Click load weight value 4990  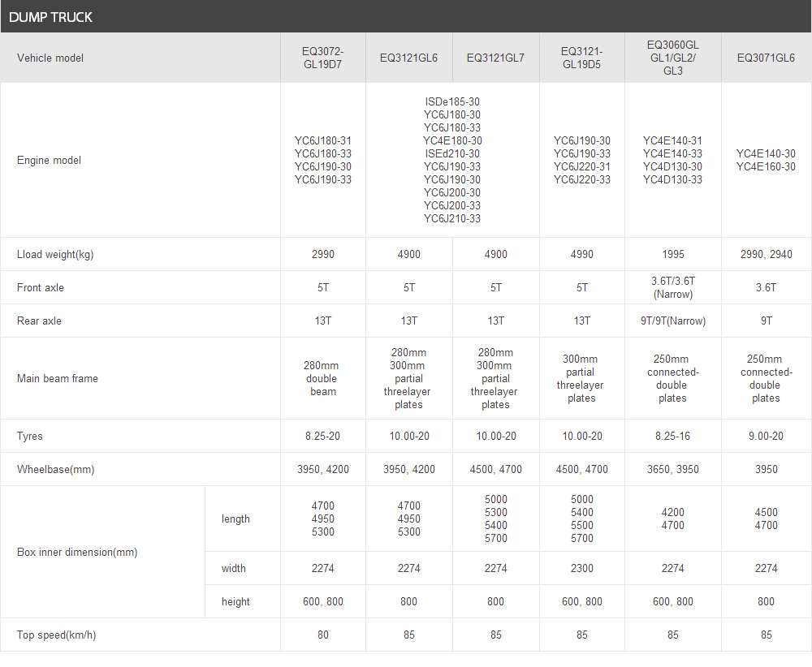[x=582, y=255]
